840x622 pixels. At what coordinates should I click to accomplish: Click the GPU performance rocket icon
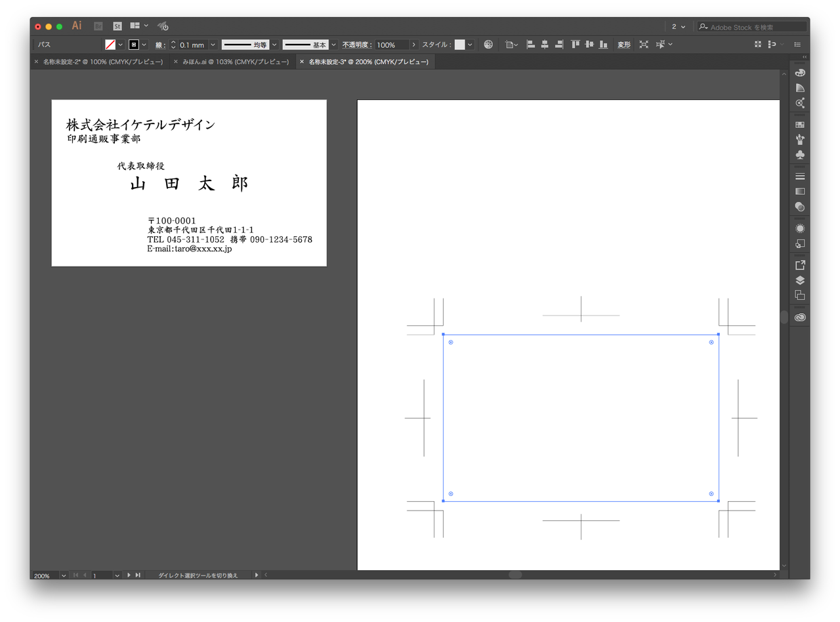[163, 26]
